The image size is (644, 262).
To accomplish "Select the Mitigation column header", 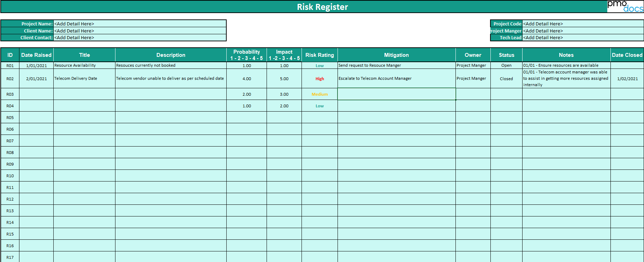I will tap(396, 55).
